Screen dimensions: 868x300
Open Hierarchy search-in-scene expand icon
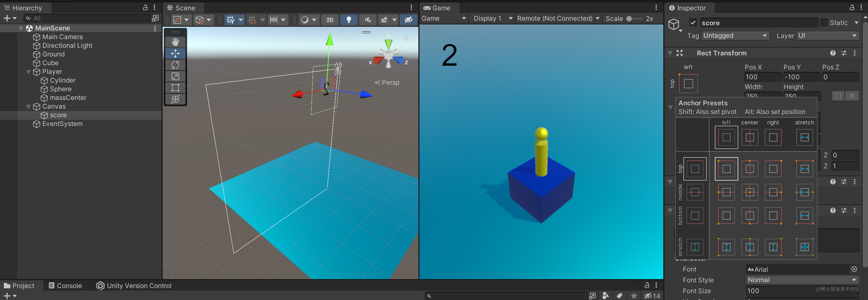click(155, 18)
